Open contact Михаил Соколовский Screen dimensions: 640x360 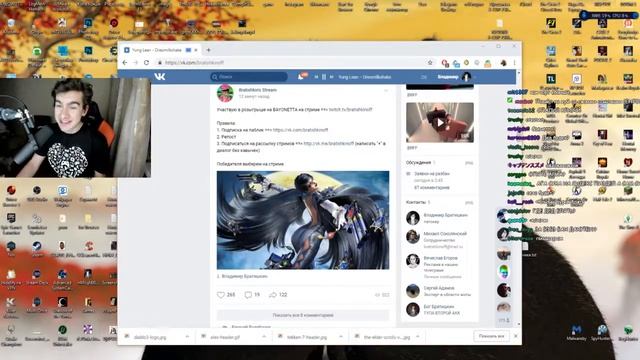[x=445, y=233]
